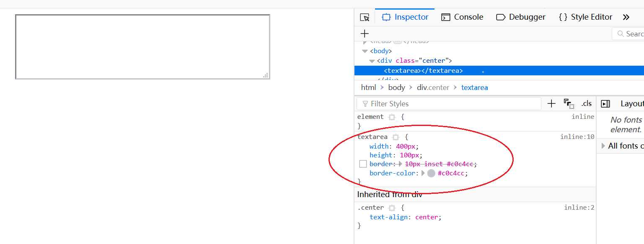Show more tools overflow chevron
This screenshot has height=244, width=644.
(x=626, y=17)
